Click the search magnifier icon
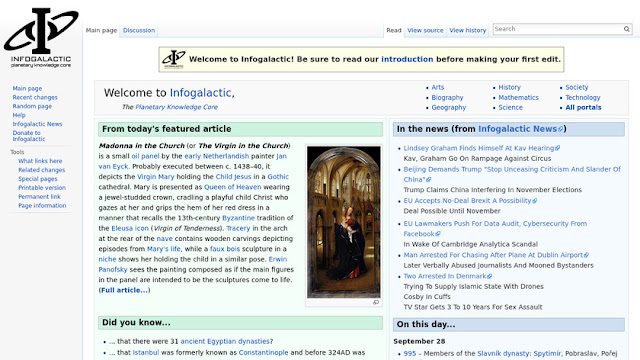Viewport: 640px width, 360px height. pyautogui.click(x=627, y=29)
